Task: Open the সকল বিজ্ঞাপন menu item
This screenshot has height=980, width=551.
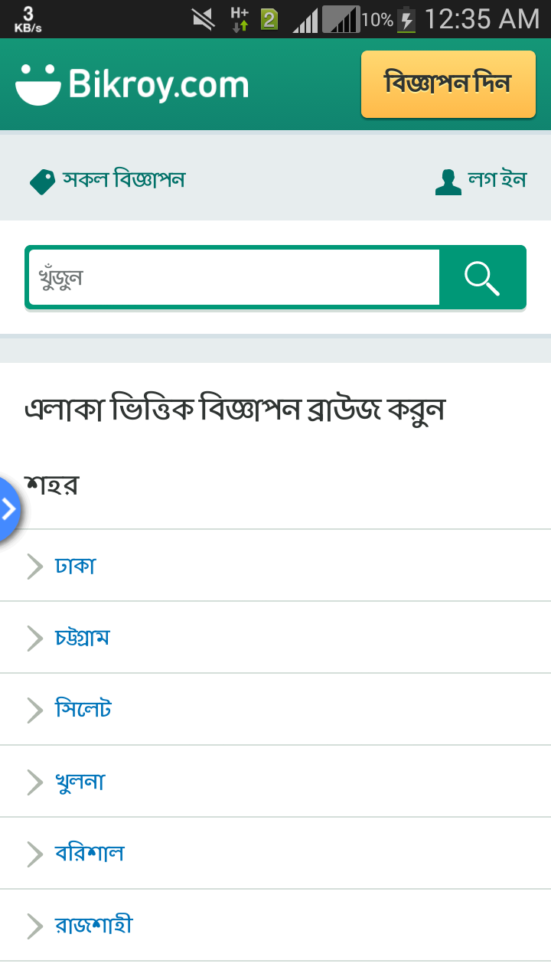Action: point(124,181)
